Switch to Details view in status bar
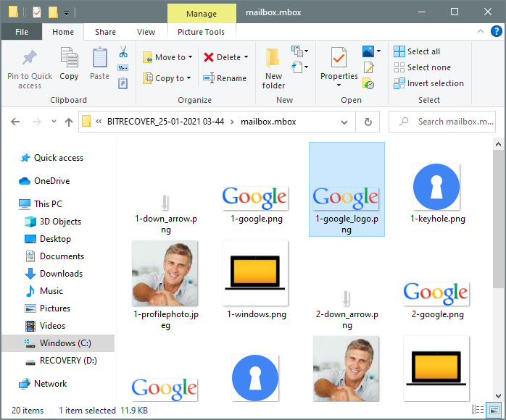Viewport: 506px width, 420px height. [x=478, y=410]
